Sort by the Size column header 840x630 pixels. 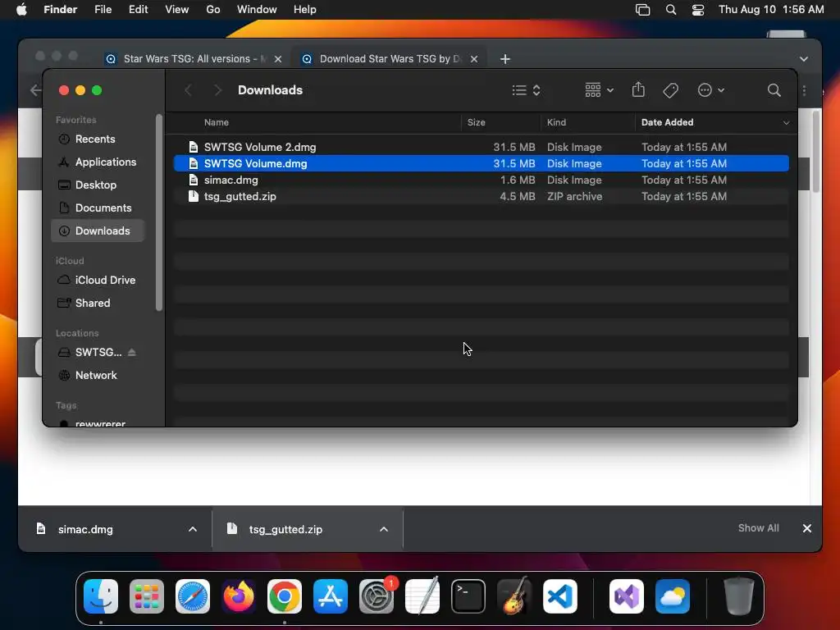click(476, 123)
